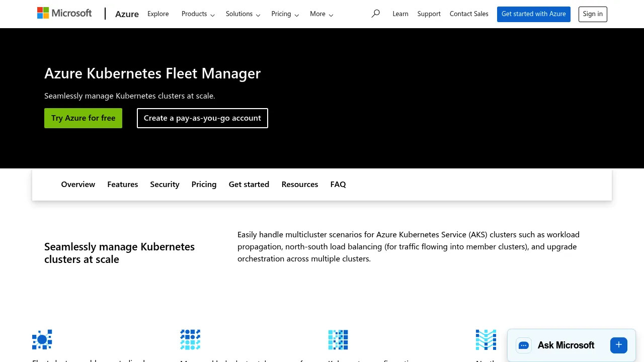Image resolution: width=644 pixels, height=362 pixels.
Task: Select the Pricing tab in section nav
Action: 204,185
